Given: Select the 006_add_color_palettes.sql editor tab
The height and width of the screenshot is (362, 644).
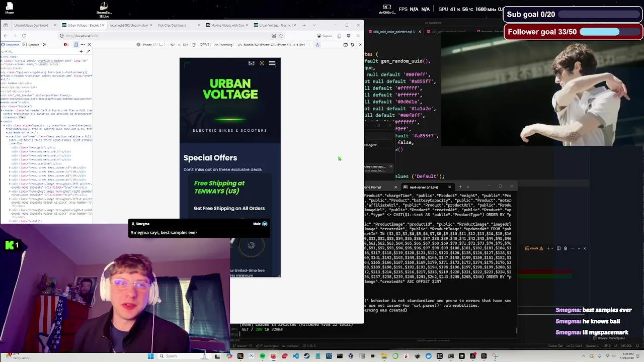Looking at the screenshot, I should coord(394,32).
